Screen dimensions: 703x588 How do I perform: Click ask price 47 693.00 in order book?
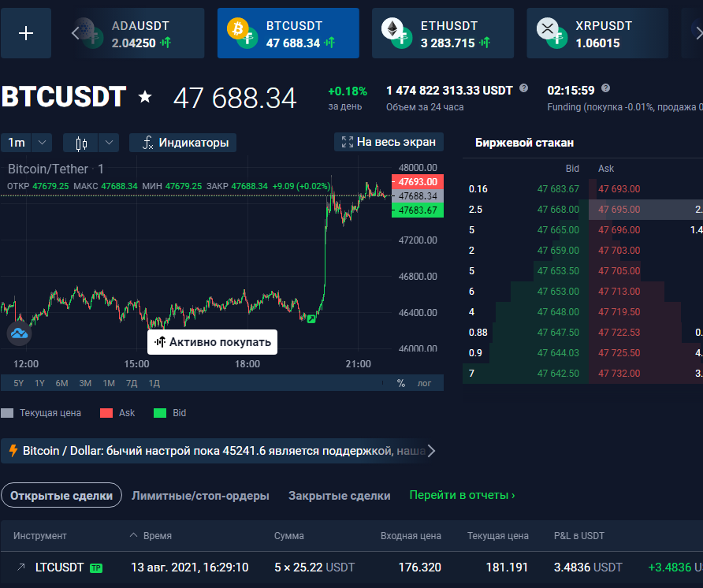point(619,189)
